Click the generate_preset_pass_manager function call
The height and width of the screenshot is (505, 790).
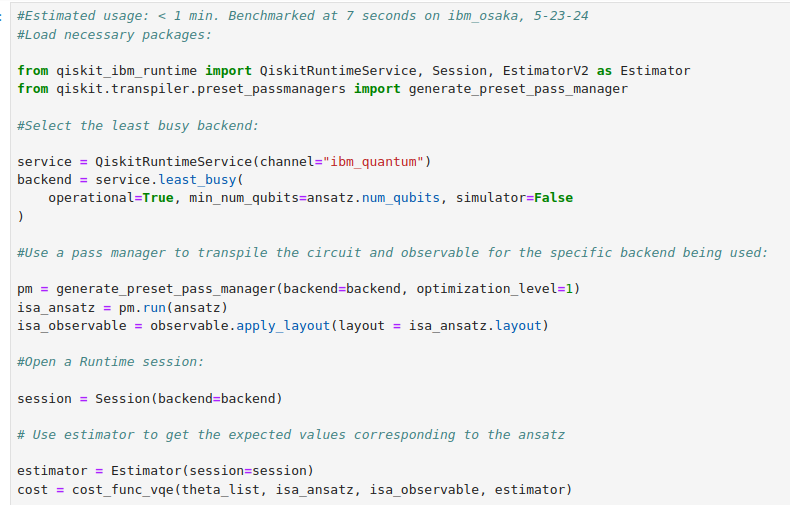tap(166, 289)
